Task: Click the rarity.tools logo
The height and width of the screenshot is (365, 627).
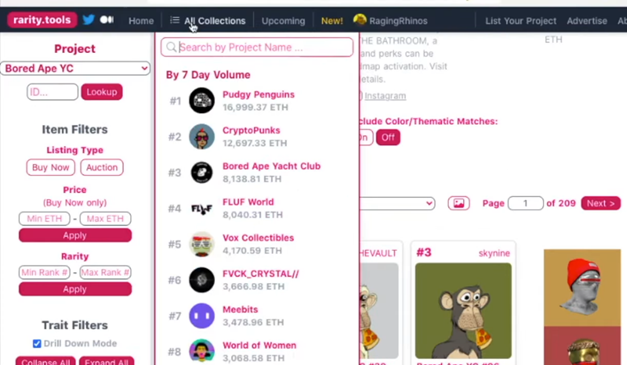Action: click(x=42, y=20)
